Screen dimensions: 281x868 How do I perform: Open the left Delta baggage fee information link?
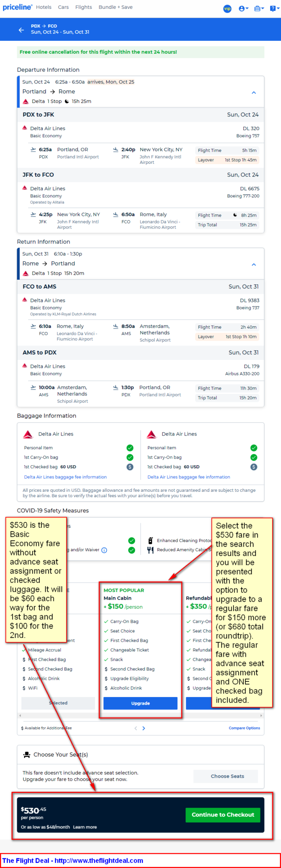tap(65, 477)
